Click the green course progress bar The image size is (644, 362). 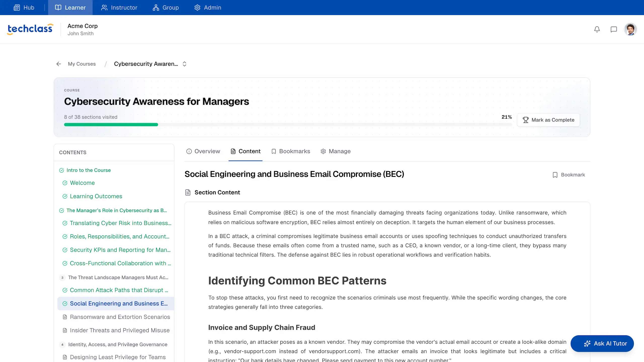(111, 125)
